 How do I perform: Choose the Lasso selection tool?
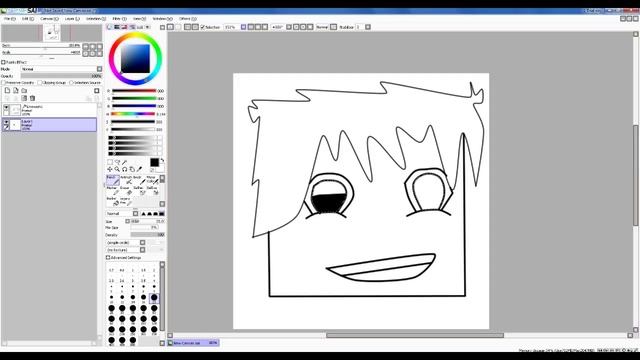[x=117, y=162]
